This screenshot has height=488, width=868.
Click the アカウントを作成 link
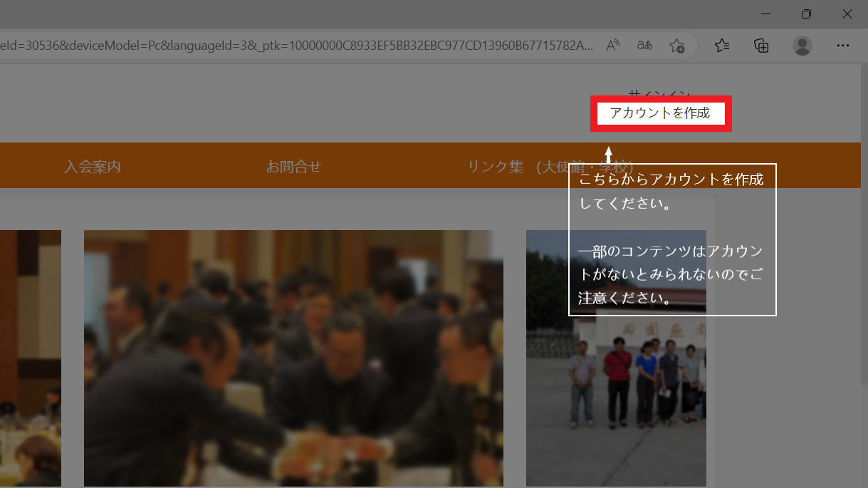point(660,113)
